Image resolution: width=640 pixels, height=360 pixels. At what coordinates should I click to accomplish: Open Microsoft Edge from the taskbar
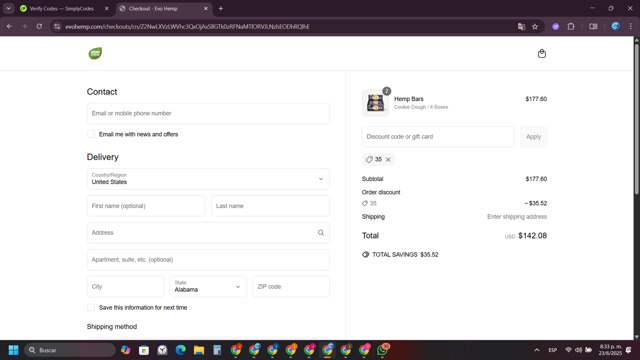click(x=180, y=350)
